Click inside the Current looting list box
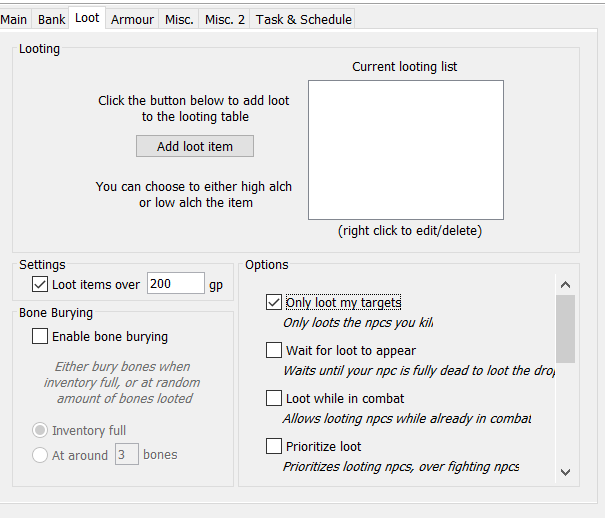This screenshot has width=605, height=518. pyautogui.click(x=405, y=150)
